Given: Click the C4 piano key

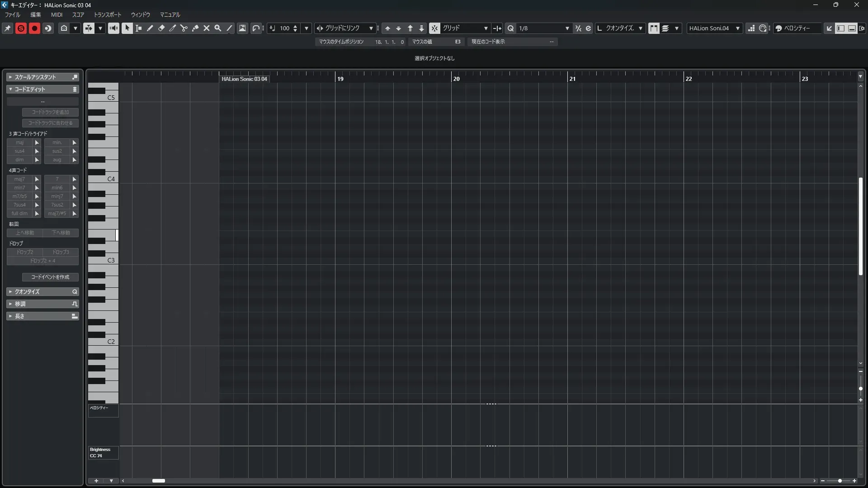Looking at the screenshot, I should click(103, 179).
